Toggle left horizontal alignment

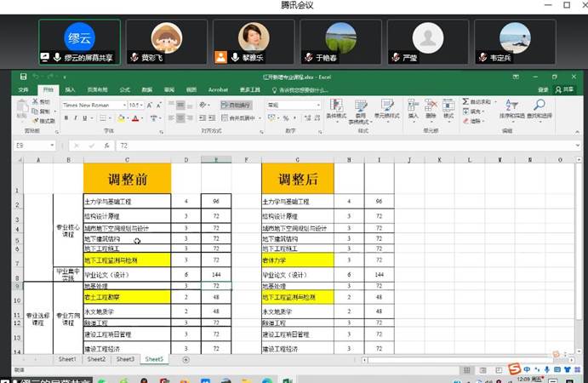pyautogui.click(x=171, y=117)
